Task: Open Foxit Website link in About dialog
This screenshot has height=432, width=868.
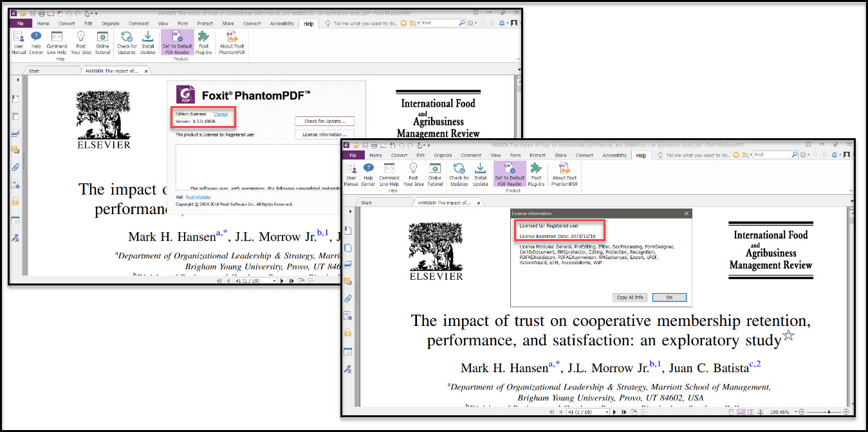Action: (x=198, y=197)
